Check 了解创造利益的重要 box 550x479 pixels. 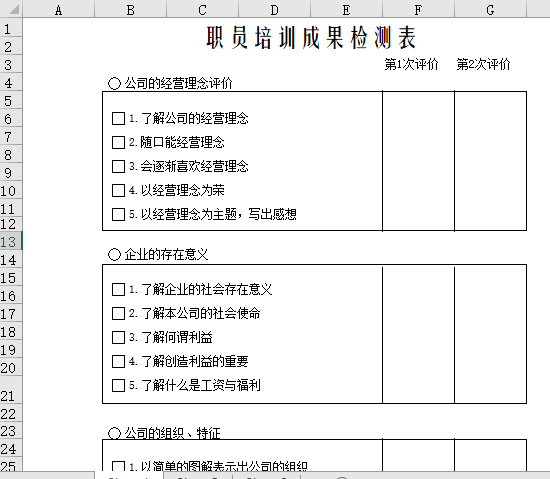click(x=118, y=362)
